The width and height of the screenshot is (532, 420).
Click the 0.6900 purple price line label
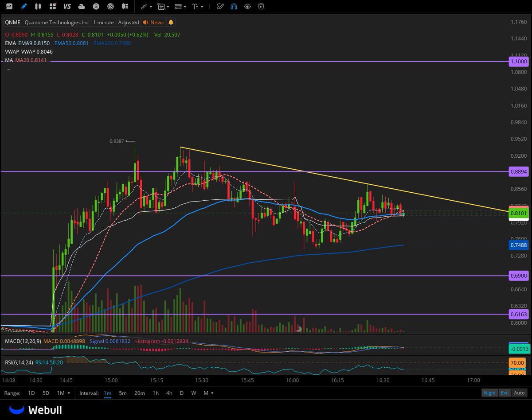coord(518,276)
